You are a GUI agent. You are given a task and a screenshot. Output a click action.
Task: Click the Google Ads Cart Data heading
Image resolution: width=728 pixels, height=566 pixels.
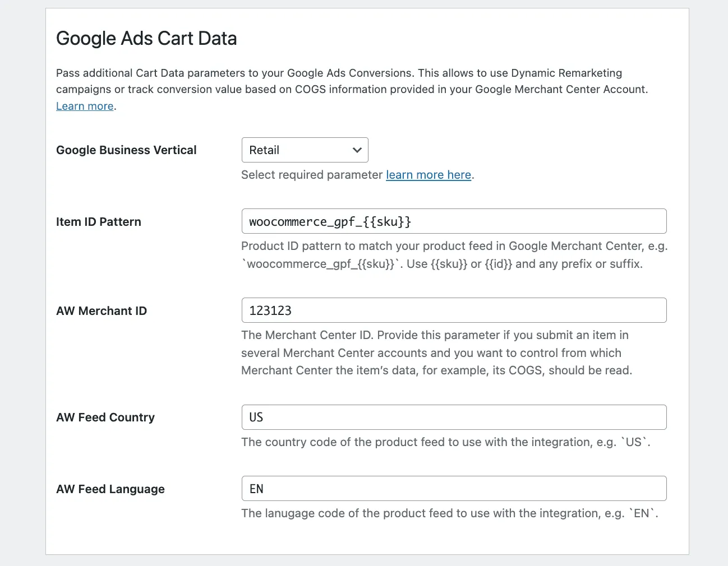click(x=146, y=38)
